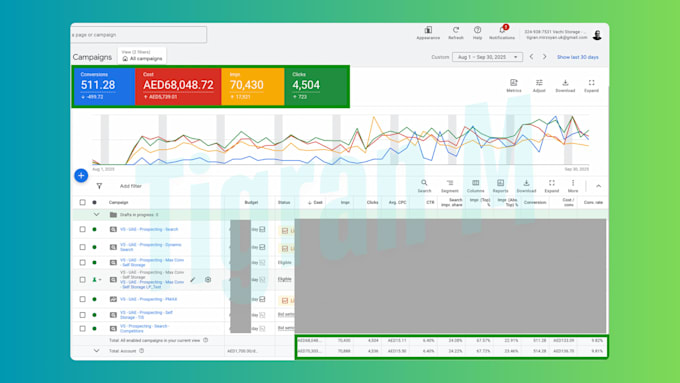The image size is (680, 383).
Task: Click the chart Adjust icon
Action: coord(539,83)
